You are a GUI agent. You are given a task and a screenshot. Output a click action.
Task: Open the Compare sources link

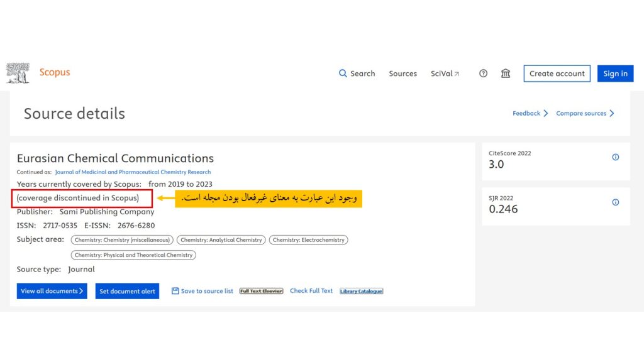click(581, 113)
